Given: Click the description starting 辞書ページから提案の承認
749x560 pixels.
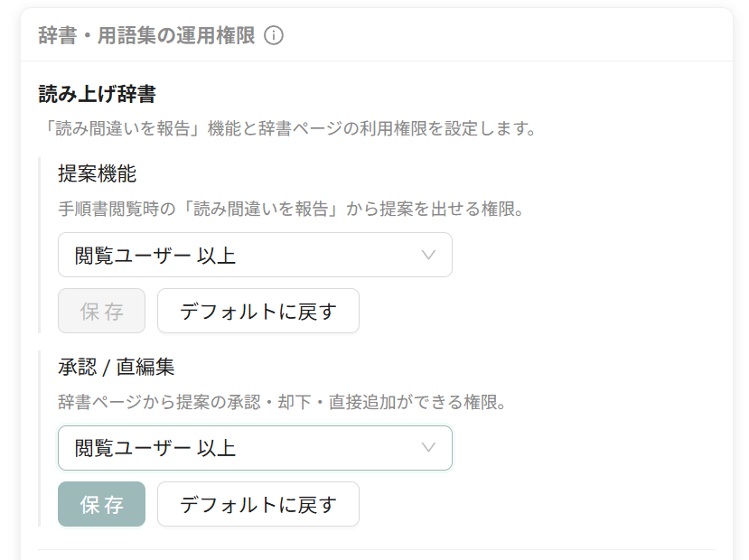Looking at the screenshot, I should point(282,402).
